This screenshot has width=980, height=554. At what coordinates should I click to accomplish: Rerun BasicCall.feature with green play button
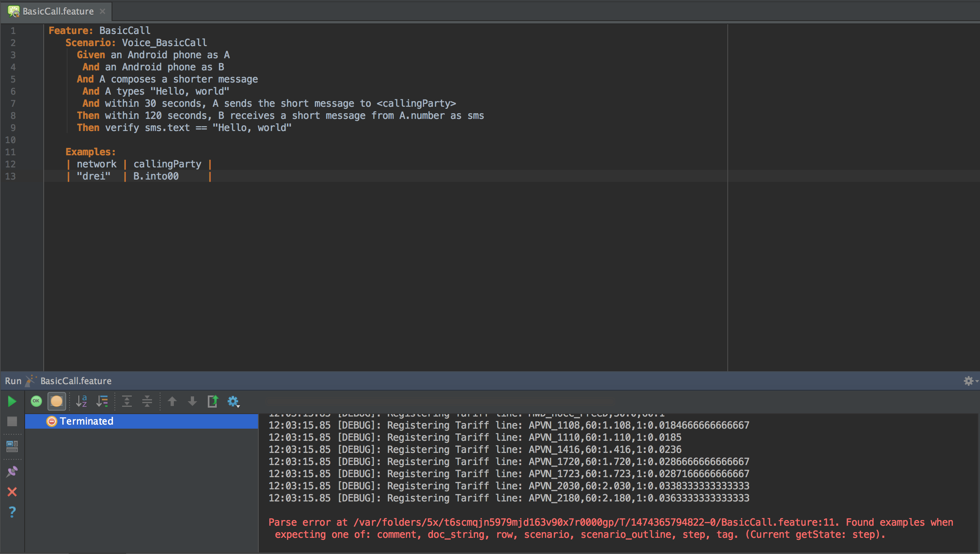(12, 401)
